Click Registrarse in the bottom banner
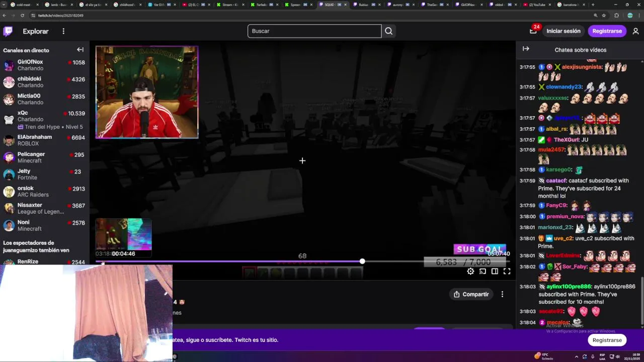The image size is (644, 362). [x=607, y=340]
